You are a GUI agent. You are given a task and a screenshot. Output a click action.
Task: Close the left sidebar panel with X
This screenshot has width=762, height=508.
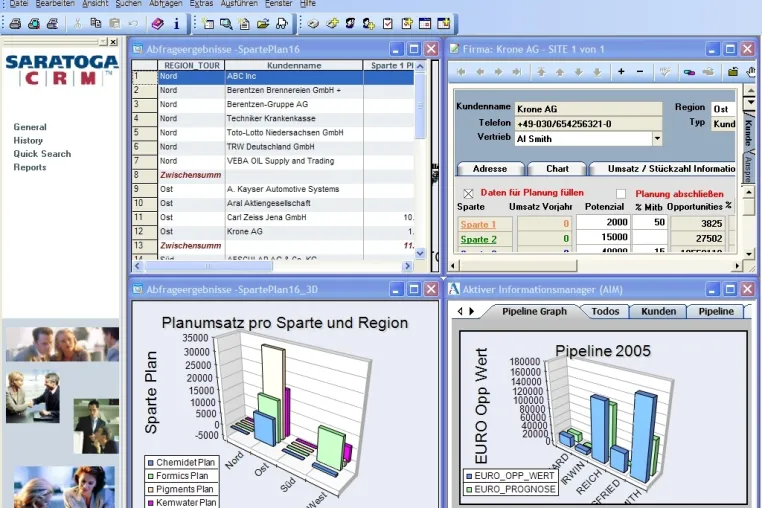tap(113, 42)
